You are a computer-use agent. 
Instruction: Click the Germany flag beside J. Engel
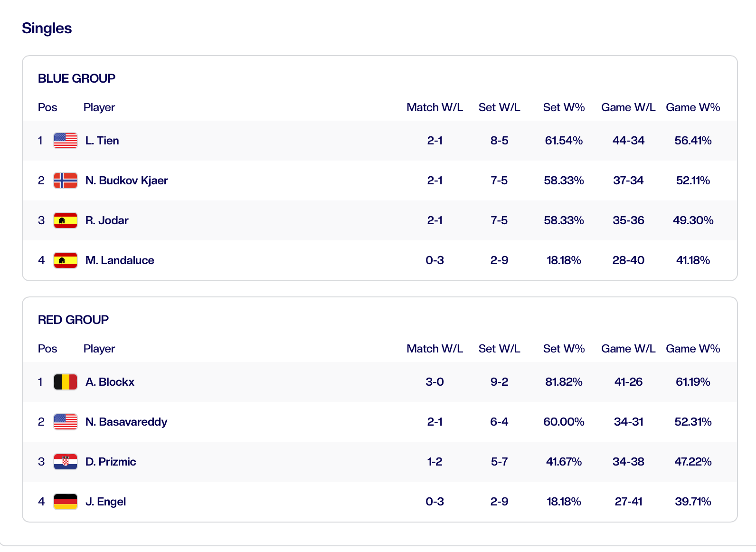(x=66, y=502)
